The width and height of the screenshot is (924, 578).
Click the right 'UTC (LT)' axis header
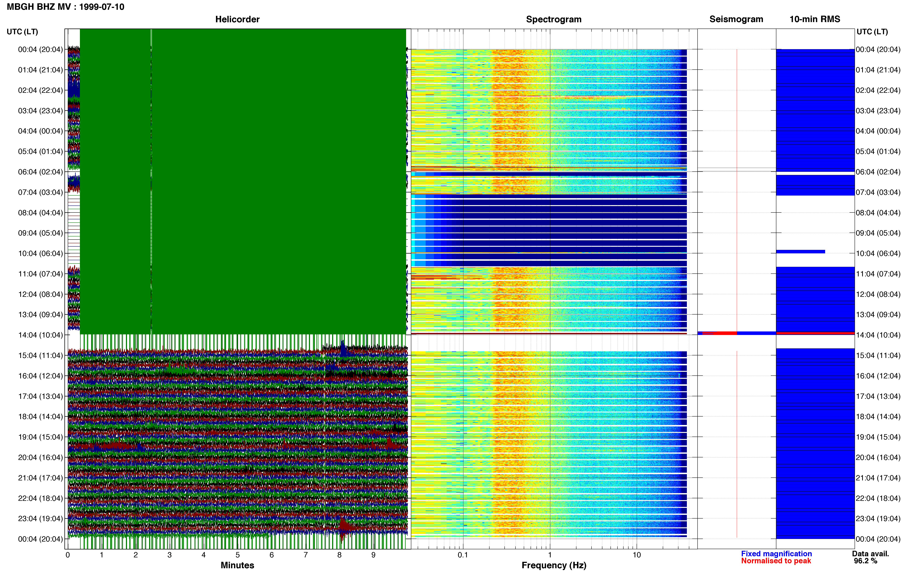(x=872, y=32)
